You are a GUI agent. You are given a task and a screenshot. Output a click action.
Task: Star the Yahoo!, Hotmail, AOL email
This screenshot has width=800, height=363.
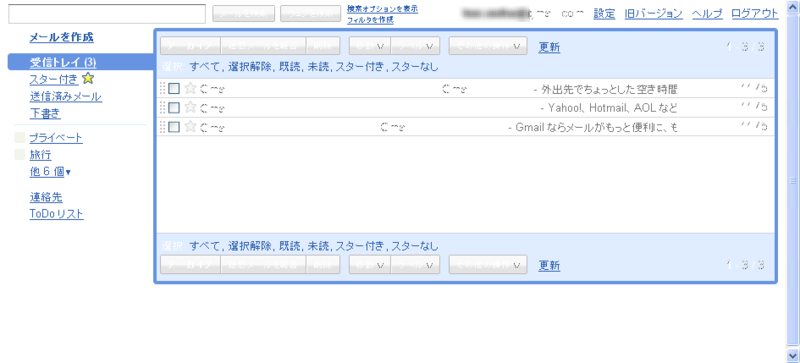(190, 107)
